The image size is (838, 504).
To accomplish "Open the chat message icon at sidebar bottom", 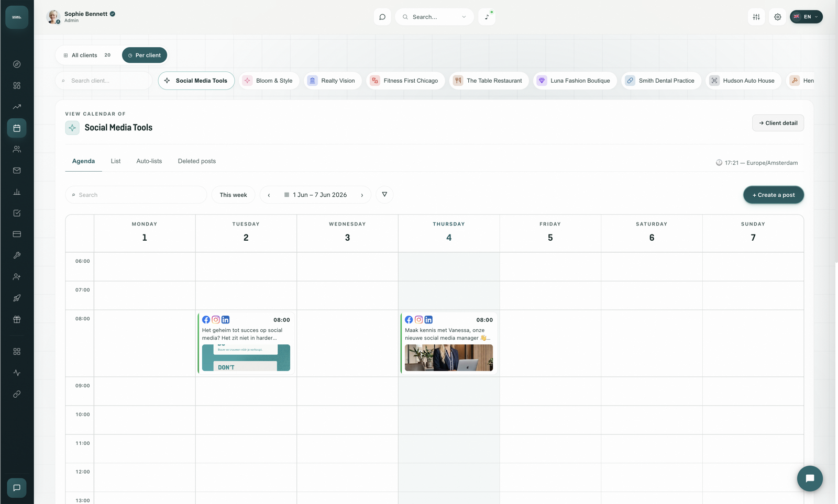I will 17,488.
